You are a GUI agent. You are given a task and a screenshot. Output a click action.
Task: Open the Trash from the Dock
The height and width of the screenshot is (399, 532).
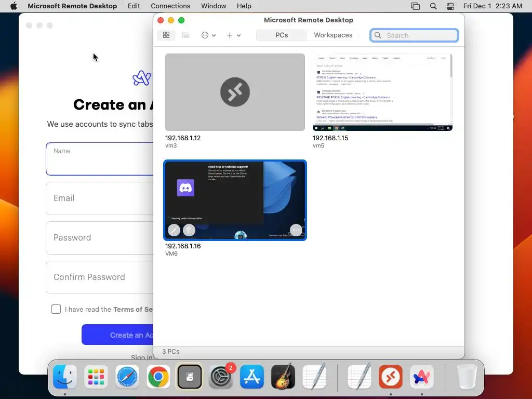pos(468,377)
